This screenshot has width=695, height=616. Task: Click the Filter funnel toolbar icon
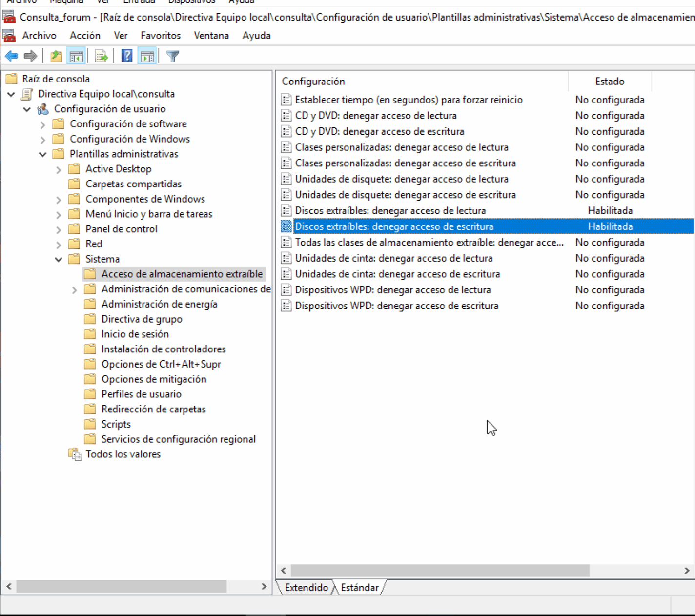(x=173, y=57)
